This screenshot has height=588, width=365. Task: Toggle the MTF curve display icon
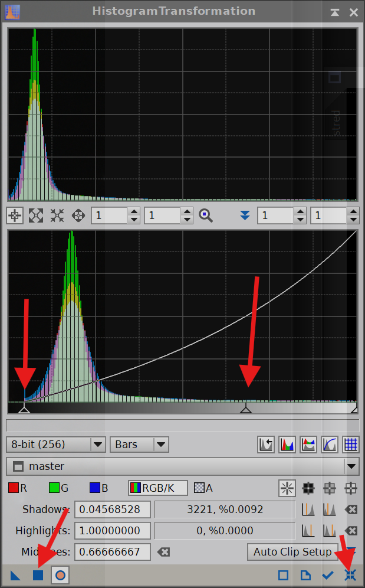point(330,444)
